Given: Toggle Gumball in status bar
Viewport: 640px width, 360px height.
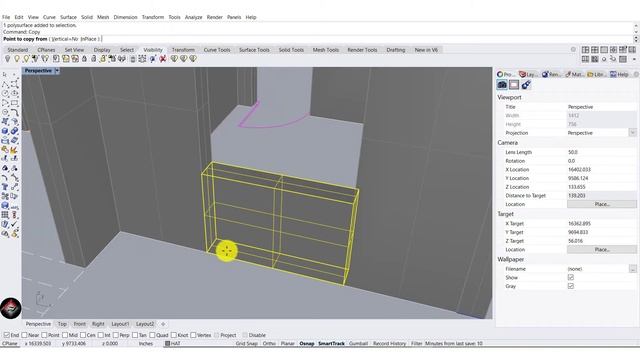Looking at the screenshot, I should (358, 344).
